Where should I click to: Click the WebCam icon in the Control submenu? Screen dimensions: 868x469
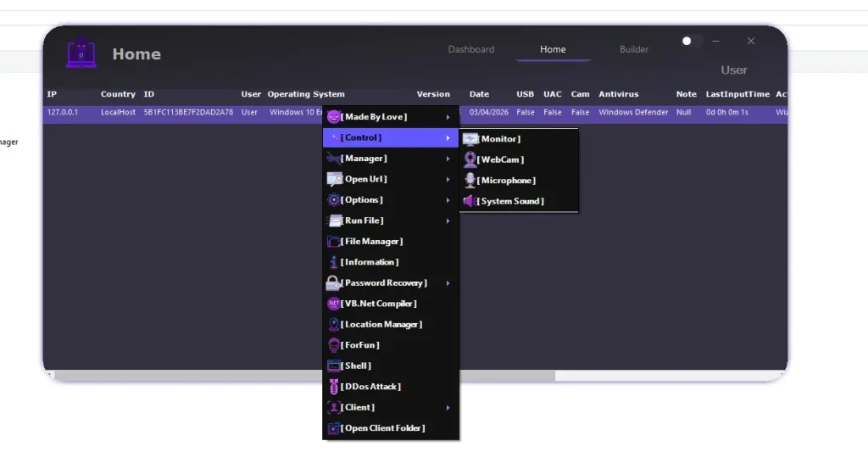(x=470, y=159)
